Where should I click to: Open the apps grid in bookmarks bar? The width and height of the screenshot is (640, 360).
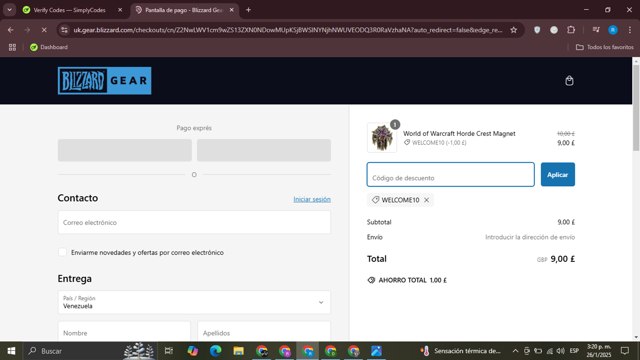(x=12, y=47)
